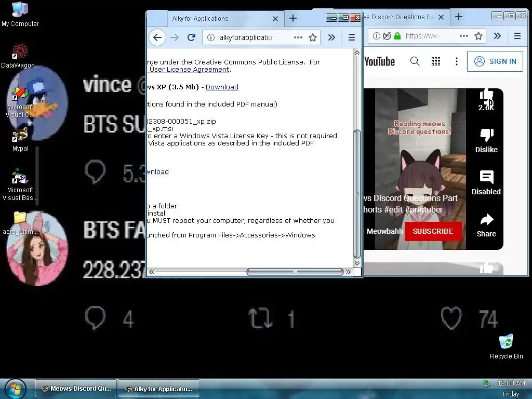Close the Discord Questions tab
Screen dimensions: 532x399
(441, 17)
